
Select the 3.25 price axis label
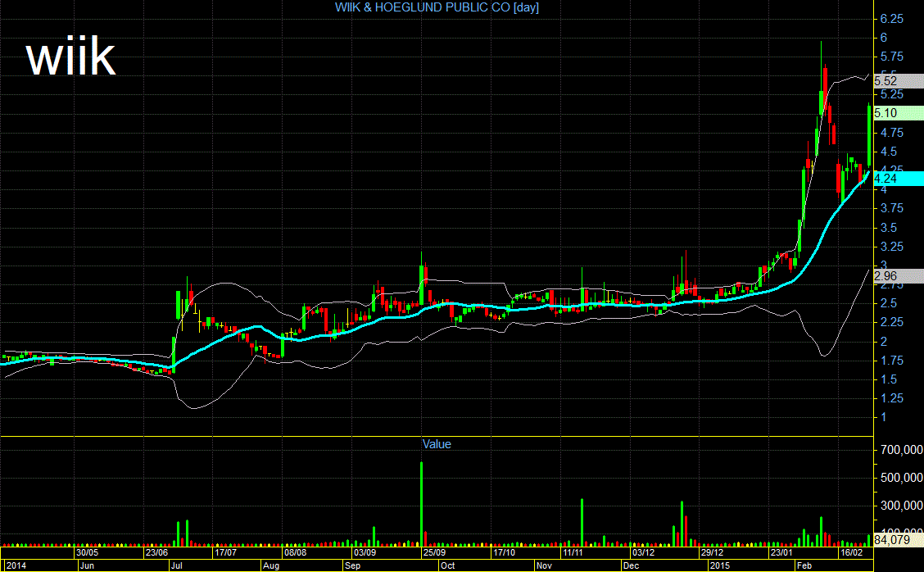(891, 247)
